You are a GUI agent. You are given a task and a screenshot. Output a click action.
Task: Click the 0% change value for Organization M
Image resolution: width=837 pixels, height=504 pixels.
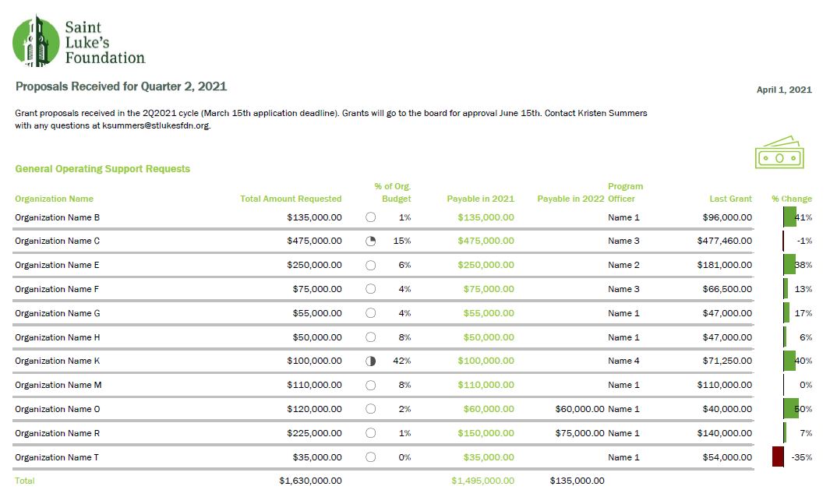(x=806, y=385)
